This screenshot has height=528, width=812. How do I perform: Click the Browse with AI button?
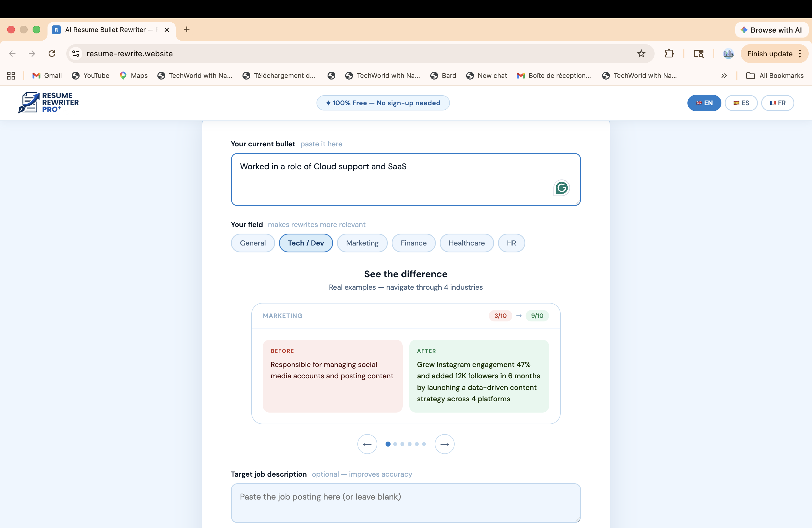click(771, 30)
